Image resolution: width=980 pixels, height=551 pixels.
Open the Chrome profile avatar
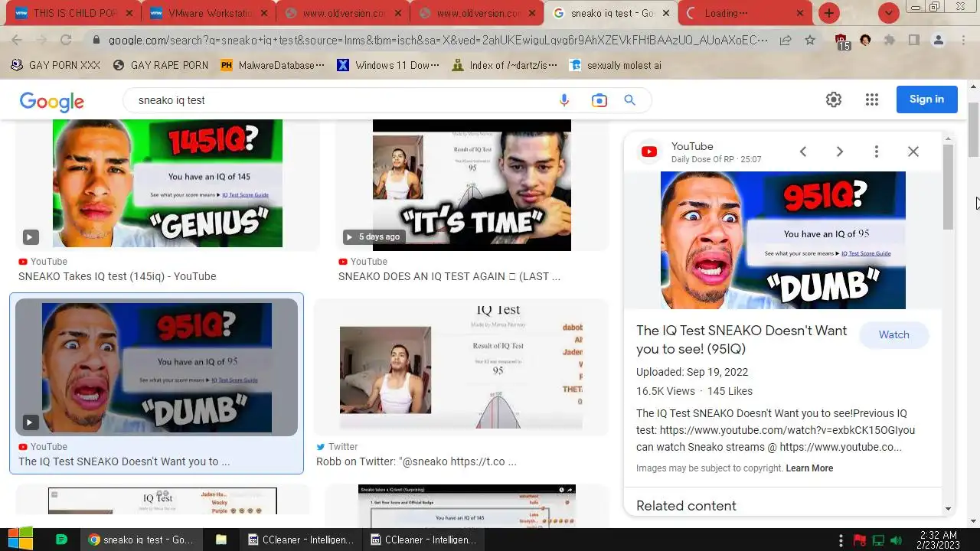tap(938, 41)
